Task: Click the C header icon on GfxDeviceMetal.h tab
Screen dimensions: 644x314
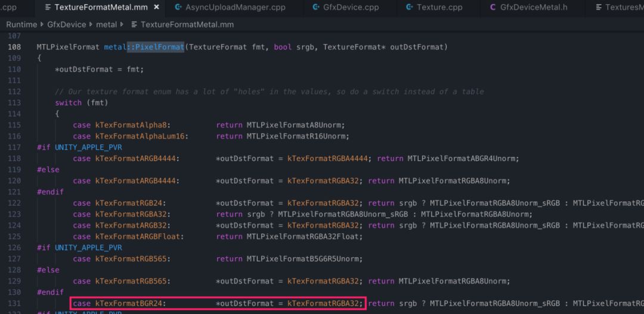Action: pyautogui.click(x=493, y=7)
